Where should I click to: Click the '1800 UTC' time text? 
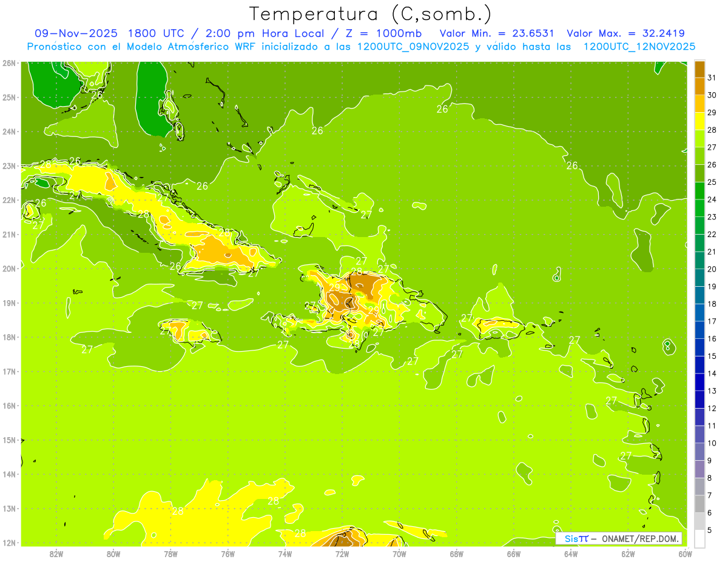pyautogui.click(x=155, y=33)
